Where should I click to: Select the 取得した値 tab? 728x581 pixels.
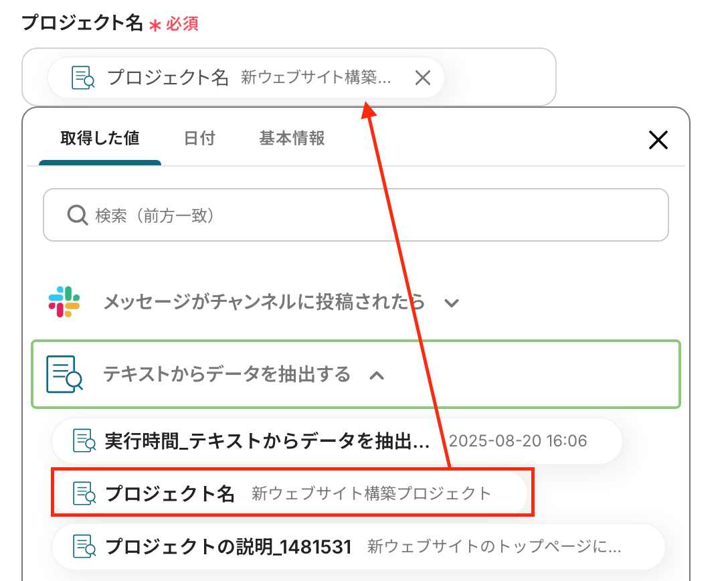pyautogui.click(x=100, y=139)
